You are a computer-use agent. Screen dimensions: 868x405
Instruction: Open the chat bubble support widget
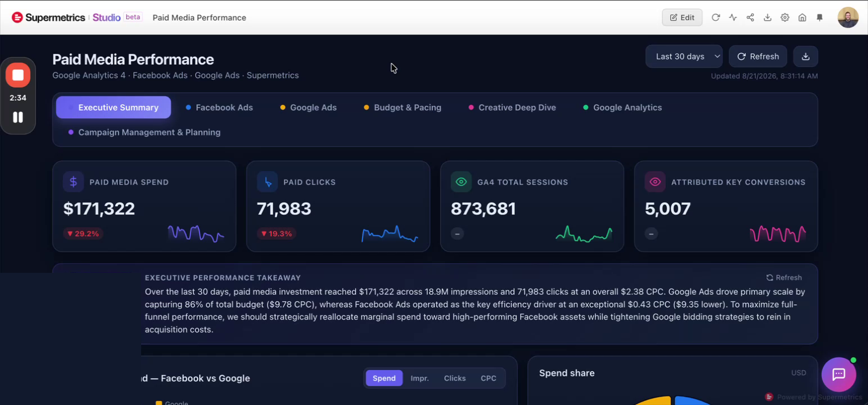[x=839, y=375]
